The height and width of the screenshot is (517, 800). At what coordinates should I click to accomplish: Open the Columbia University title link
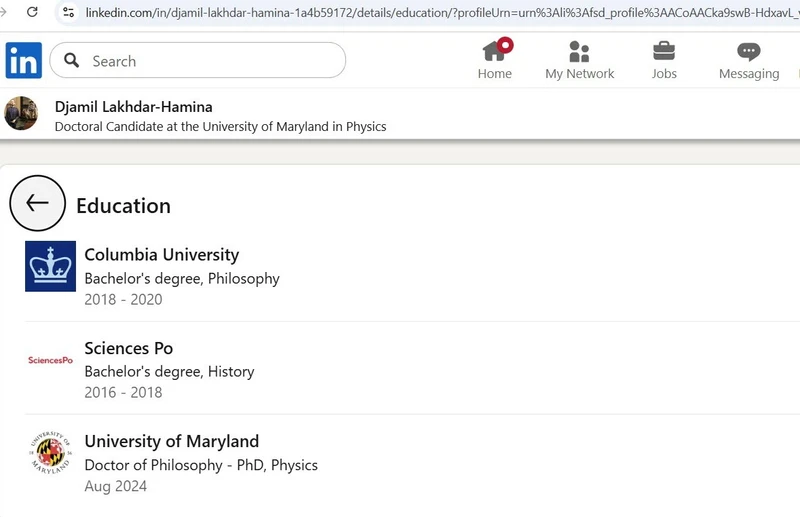click(x=161, y=254)
